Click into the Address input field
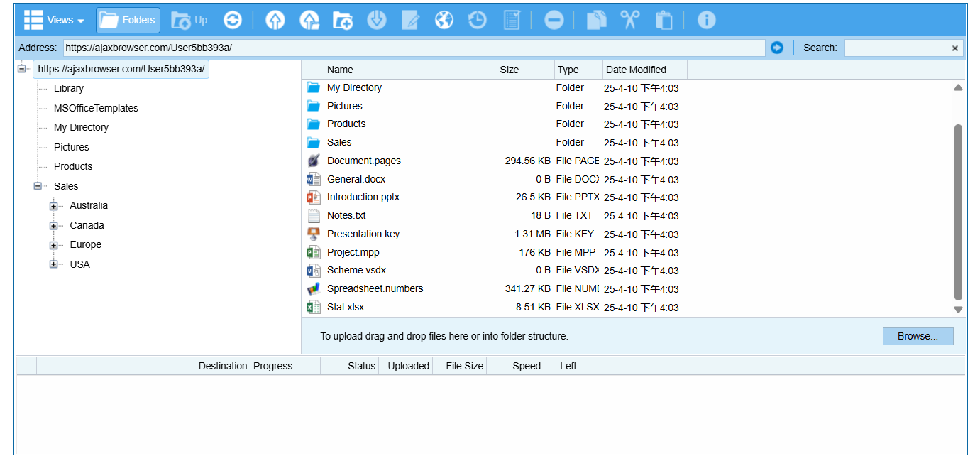 click(413, 48)
